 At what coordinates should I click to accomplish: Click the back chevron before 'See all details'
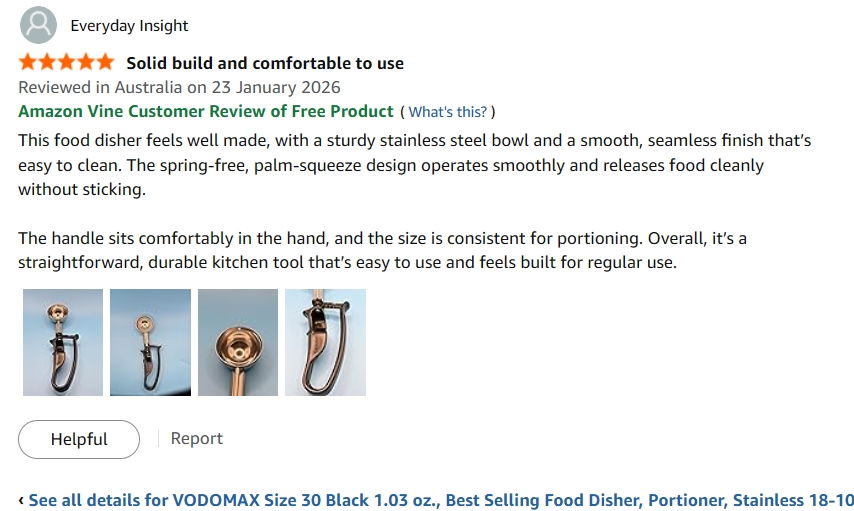(x=21, y=500)
